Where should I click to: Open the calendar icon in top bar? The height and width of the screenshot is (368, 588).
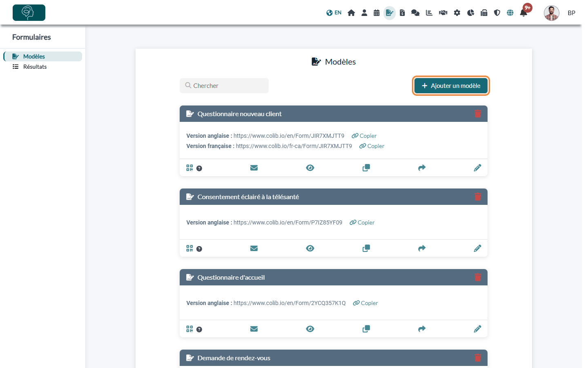click(376, 13)
